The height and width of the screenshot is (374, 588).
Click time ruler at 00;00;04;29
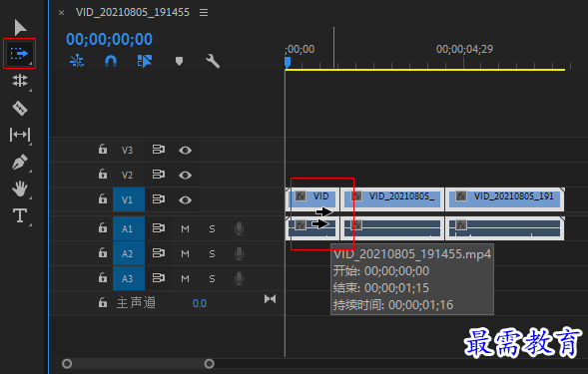pos(464,49)
